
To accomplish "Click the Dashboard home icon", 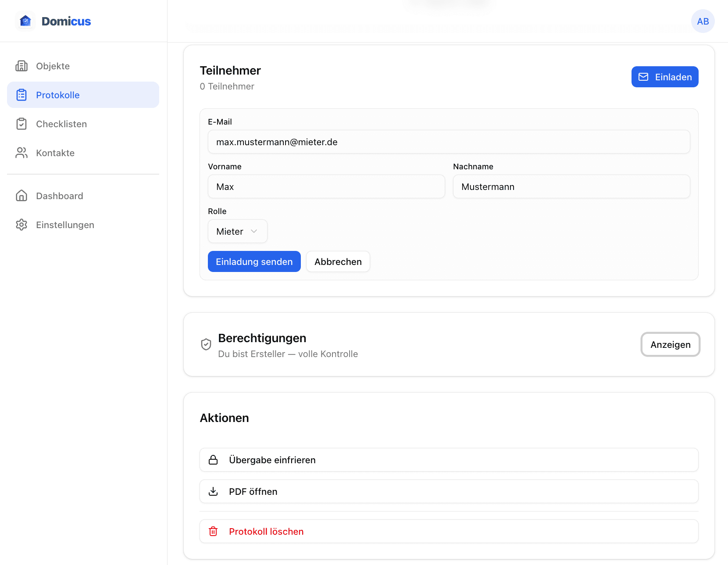I will click(21, 196).
